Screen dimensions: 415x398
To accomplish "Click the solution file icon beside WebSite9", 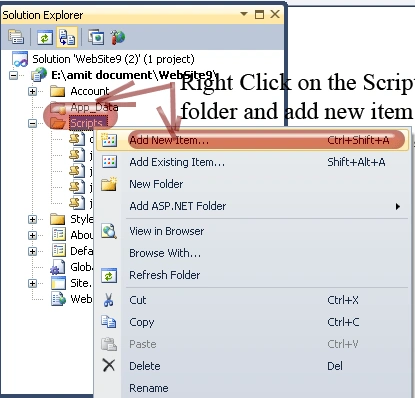I will (x=20, y=59).
